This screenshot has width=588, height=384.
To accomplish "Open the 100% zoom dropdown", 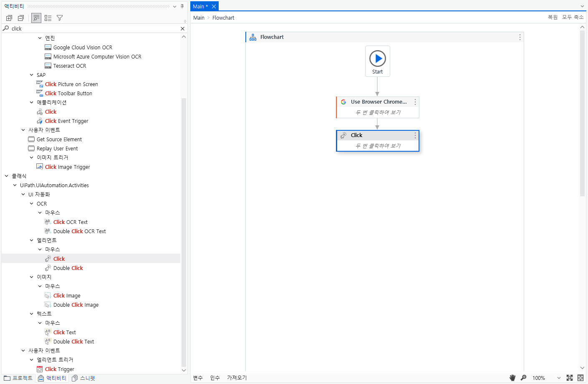I will pos(559,378).
